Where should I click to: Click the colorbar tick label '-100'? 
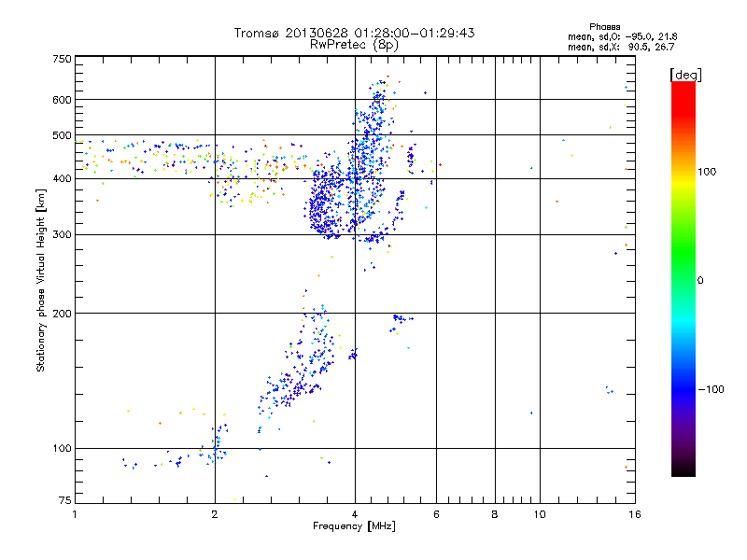tap(712, 389)
